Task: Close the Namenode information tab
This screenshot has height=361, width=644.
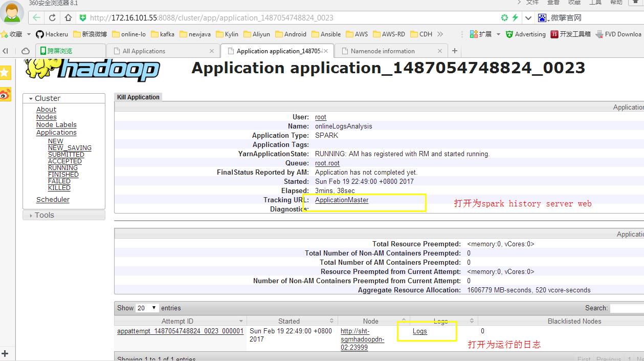Action: [439, 51]
